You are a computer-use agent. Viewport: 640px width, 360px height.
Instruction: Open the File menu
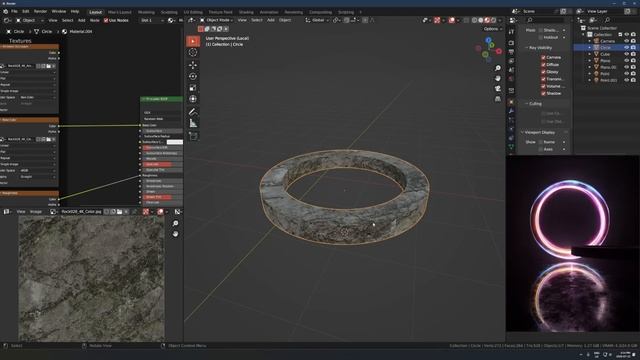14,12
